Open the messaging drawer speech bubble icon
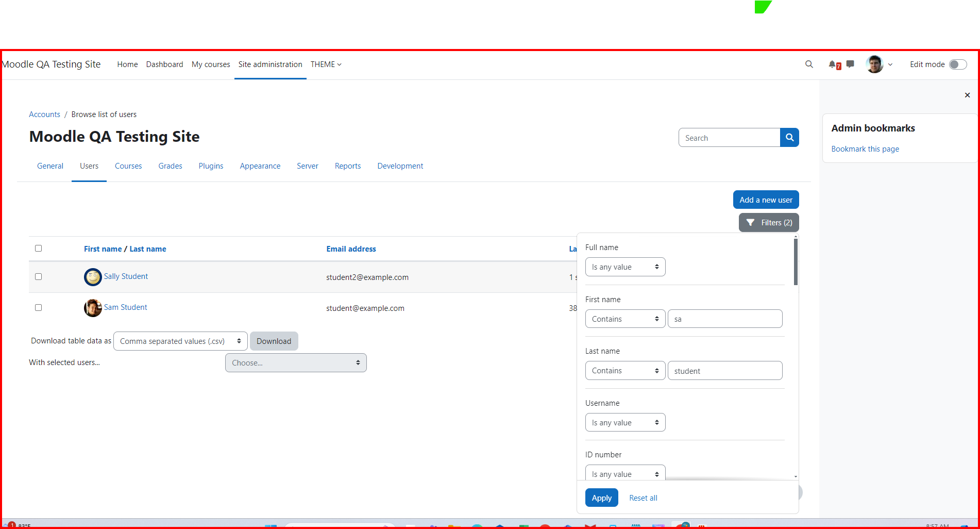 (850, 64)
